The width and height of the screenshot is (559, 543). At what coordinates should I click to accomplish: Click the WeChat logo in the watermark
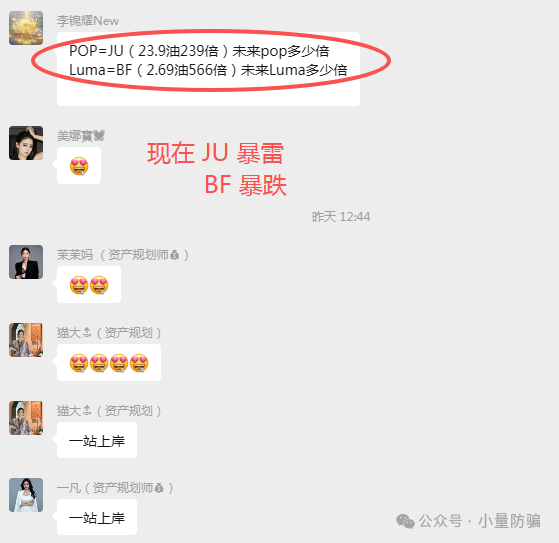coord(405,521)
